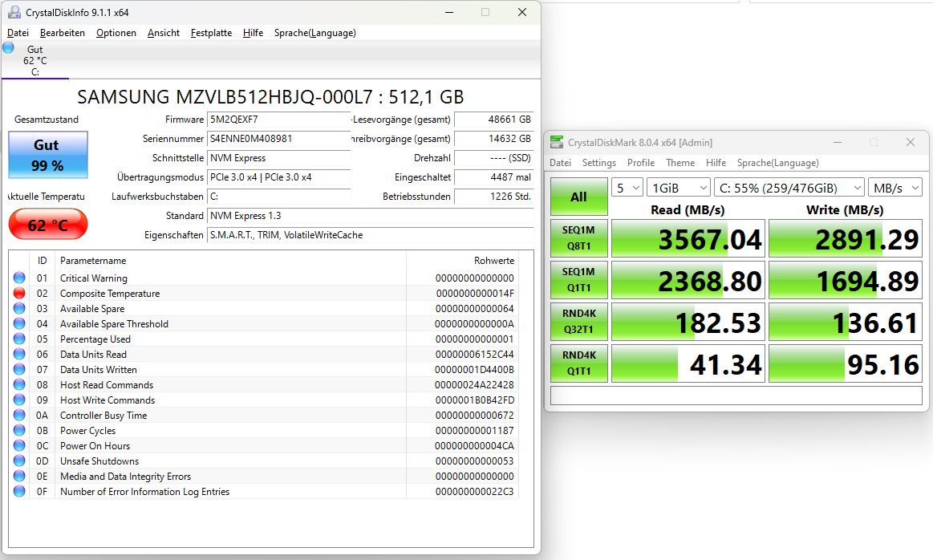Open Datei menu in CrystalDiskInfo
Screen dimensions: 933x560
(x=18, y=33)
